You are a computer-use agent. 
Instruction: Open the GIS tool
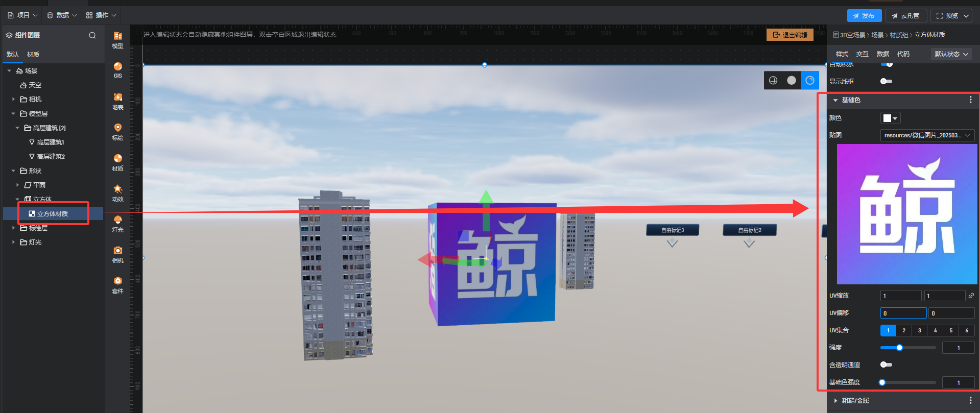(117, 70)
